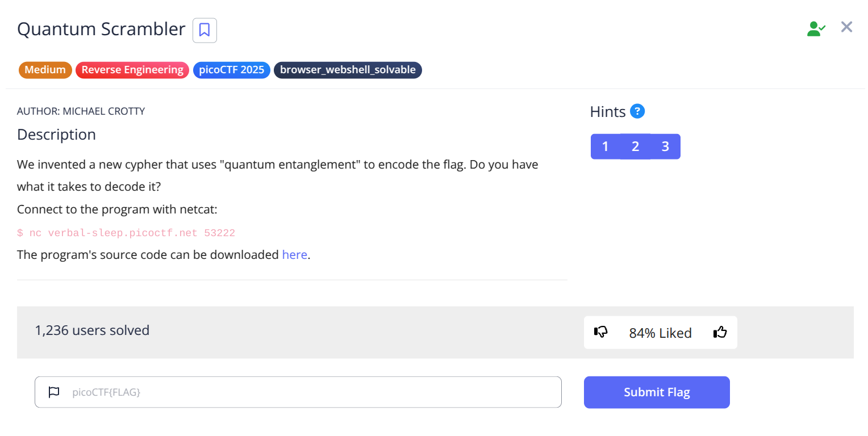Reveal hint number 1

(606, 146)
